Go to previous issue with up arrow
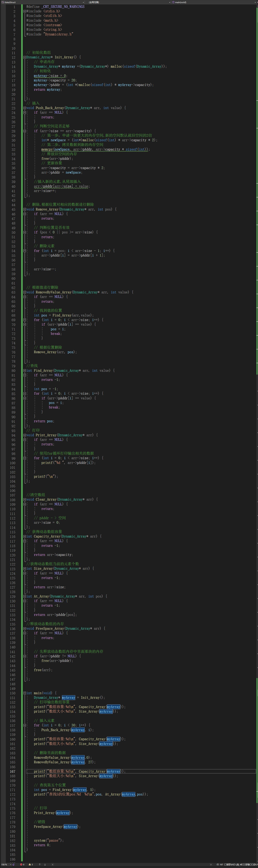Image resolution: width=258 pixels, height=868 pixels. pos(40,865)
